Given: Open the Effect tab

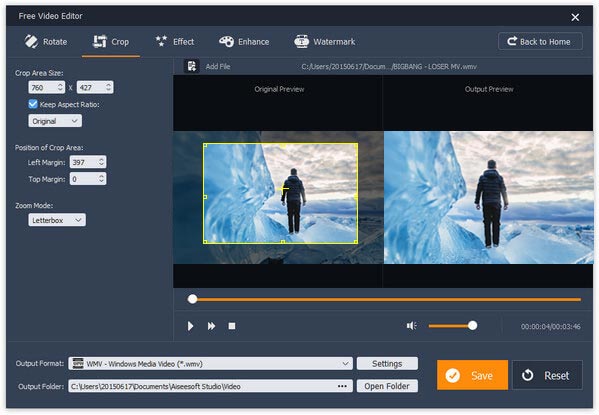Looking at the screenshot, I should pyautogui.click(x=175, y=42).
